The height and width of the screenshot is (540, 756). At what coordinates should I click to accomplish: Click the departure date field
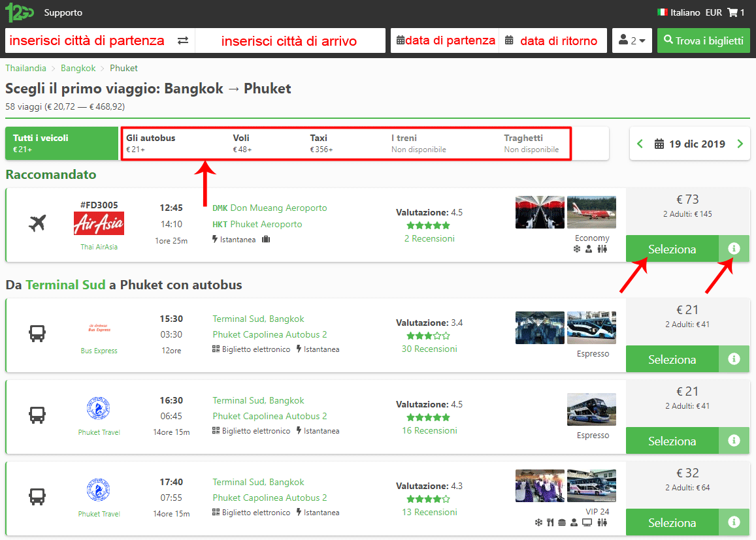click(444, 40)
